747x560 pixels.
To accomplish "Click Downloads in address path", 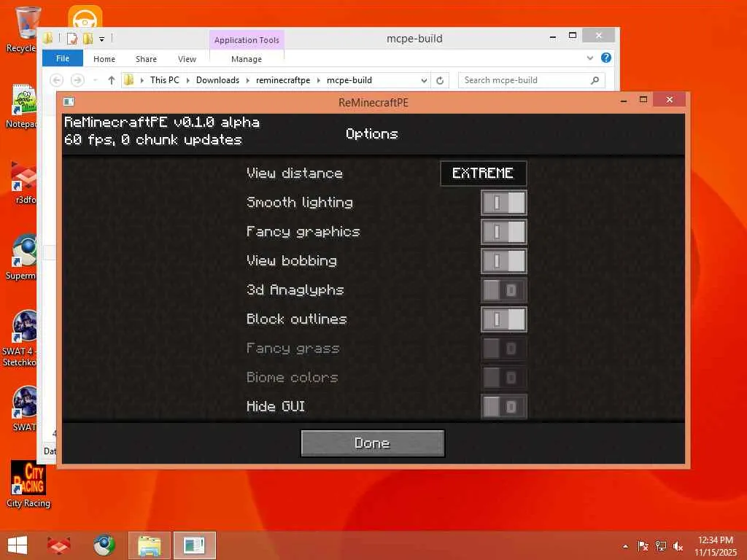I will (217, 80).
